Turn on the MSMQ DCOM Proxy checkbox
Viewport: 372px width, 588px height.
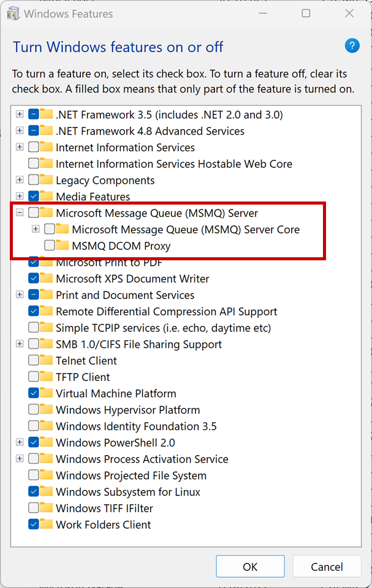50,246
